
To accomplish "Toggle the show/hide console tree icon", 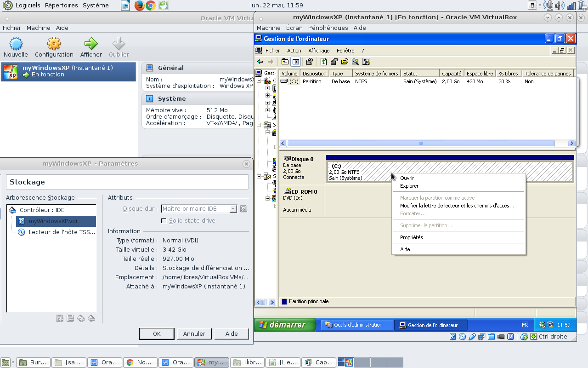I will coord(295,62).
